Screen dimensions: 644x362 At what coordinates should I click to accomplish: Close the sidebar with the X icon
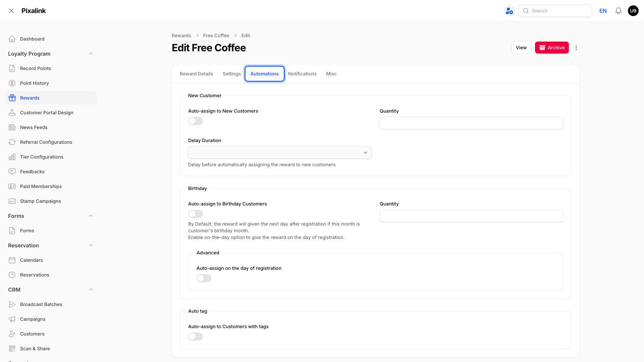tap(11, 11)
